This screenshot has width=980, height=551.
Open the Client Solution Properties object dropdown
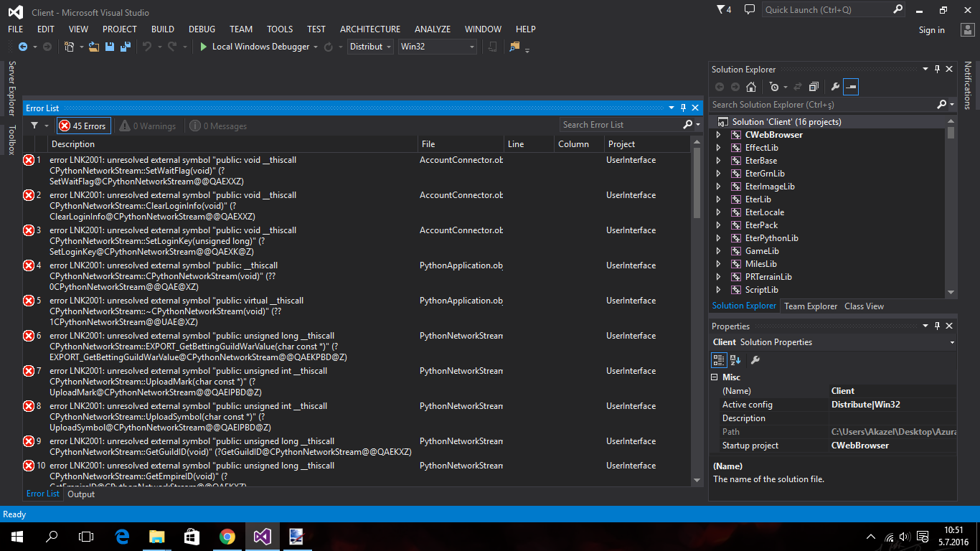tap(952, 342)
